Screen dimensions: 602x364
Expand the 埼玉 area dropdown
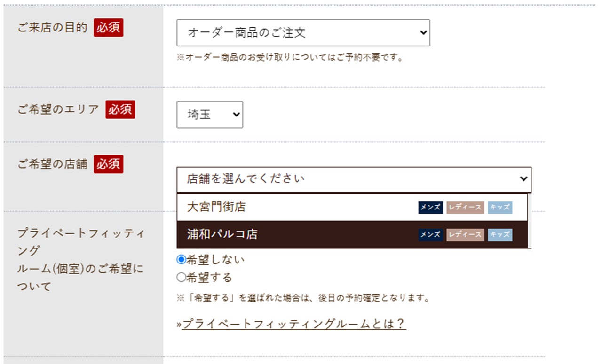[210, 115]
